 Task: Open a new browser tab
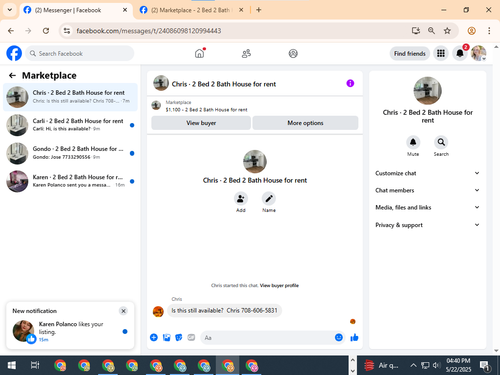[x=259, y=10]
